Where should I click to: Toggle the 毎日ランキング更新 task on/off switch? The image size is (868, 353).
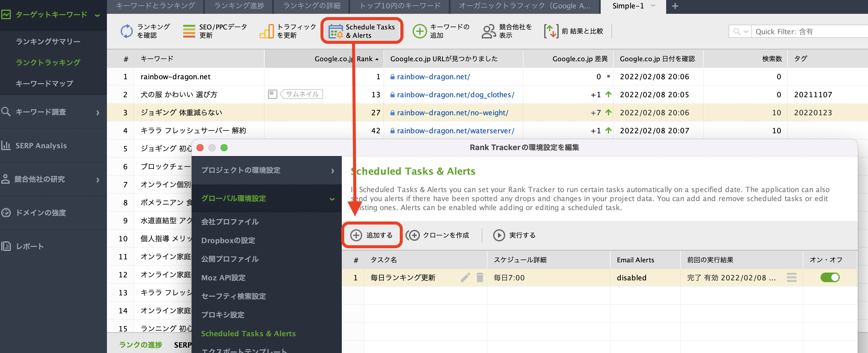click(x=830, y=278)
